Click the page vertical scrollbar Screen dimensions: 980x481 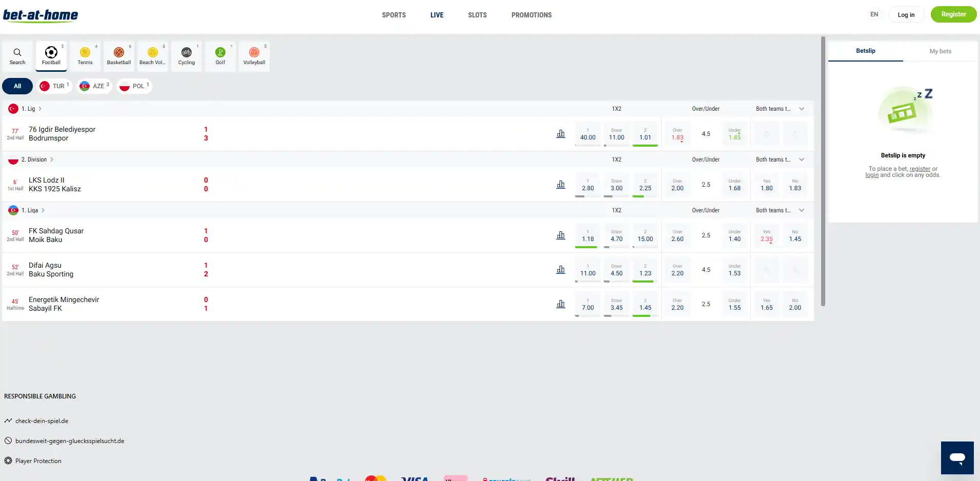point(823,171)
